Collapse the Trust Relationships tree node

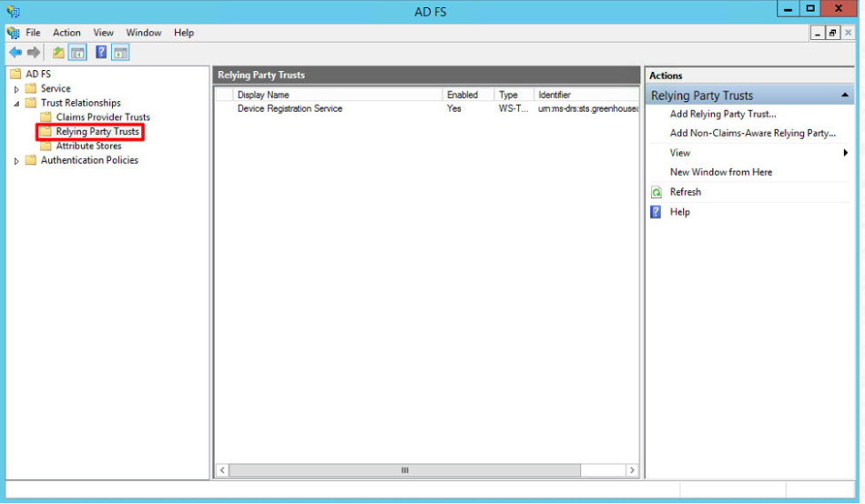[x=16, y=103]
